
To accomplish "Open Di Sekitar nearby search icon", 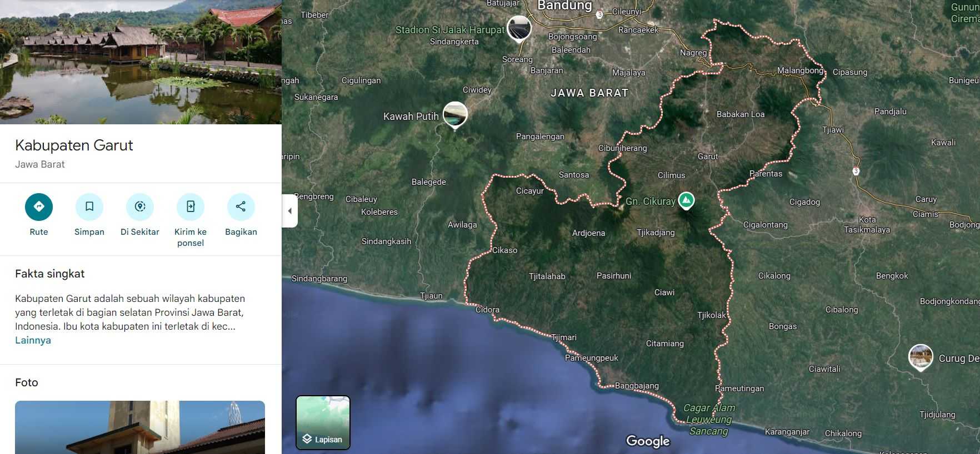I will (140, 207).
